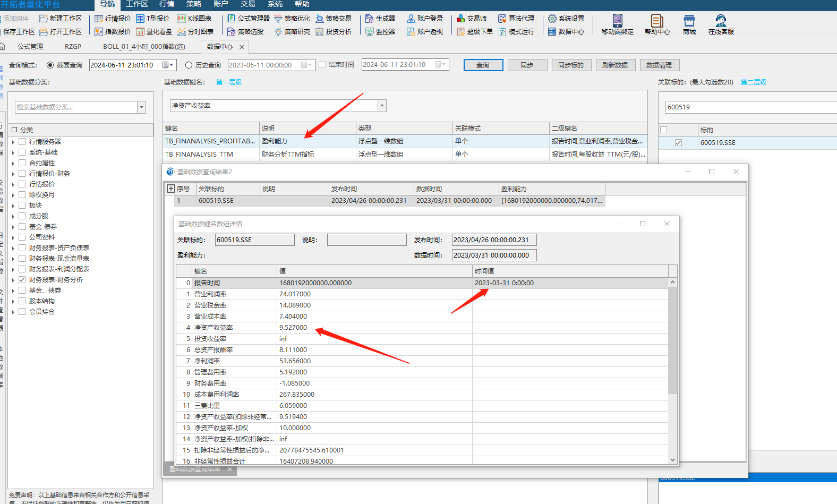This screenshot has height=504, width=837.
Task: Open 监控器 tool
Action: [380, 32]
